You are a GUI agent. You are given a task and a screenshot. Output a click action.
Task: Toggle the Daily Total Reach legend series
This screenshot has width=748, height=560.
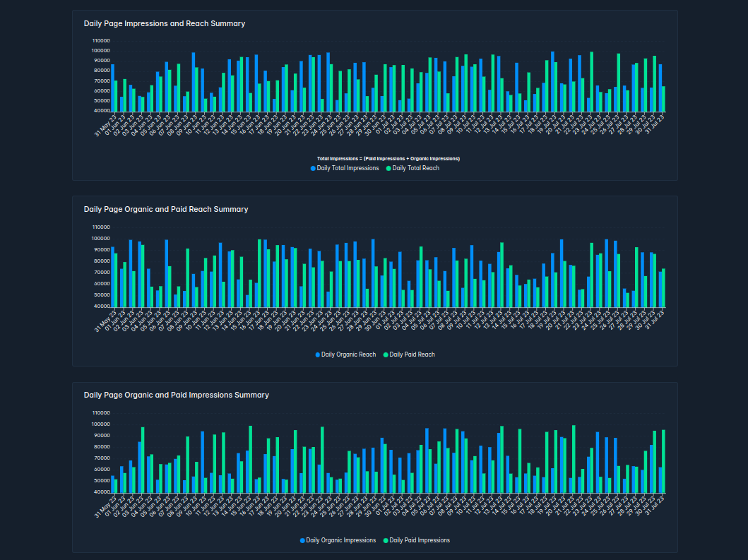point(412,168)
